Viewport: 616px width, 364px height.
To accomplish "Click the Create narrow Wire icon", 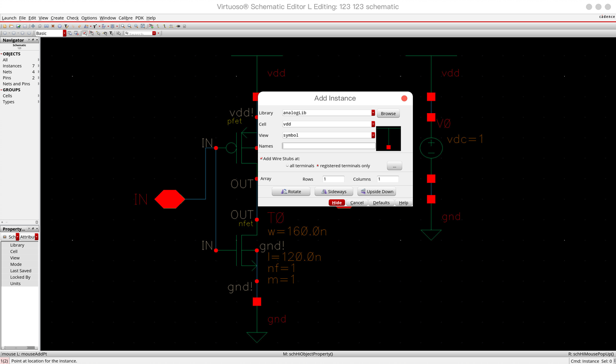I will coord(158,26).
